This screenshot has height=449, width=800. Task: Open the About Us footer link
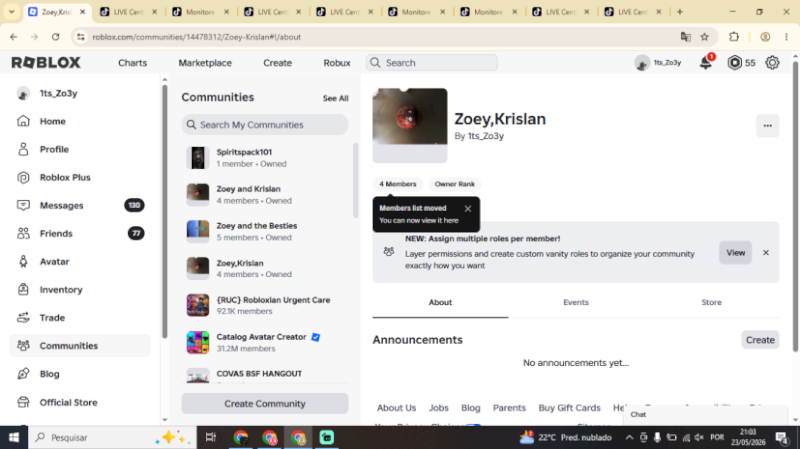396,408
